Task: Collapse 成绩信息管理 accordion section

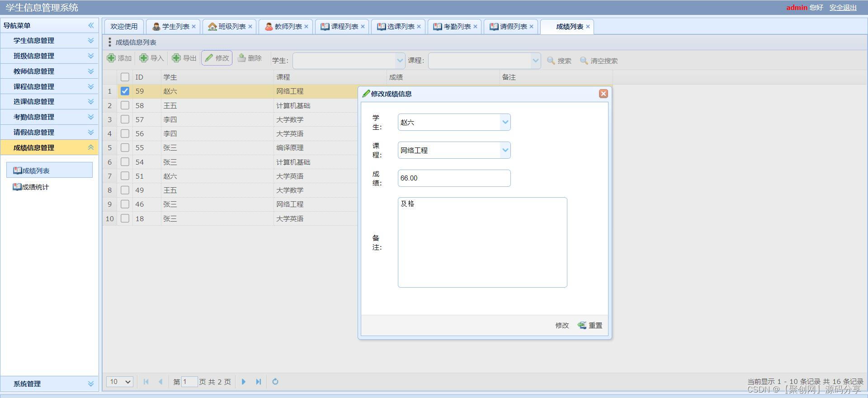Action: tap(49, 147)
